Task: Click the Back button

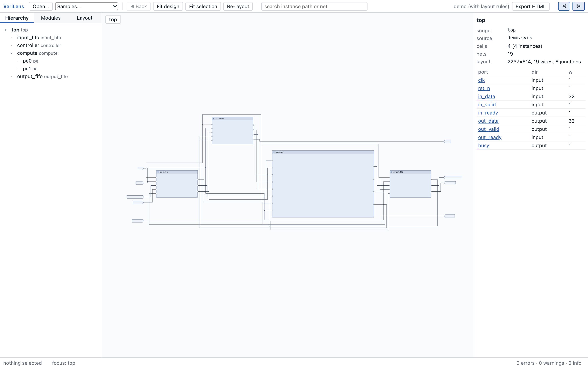Action: 138,6
